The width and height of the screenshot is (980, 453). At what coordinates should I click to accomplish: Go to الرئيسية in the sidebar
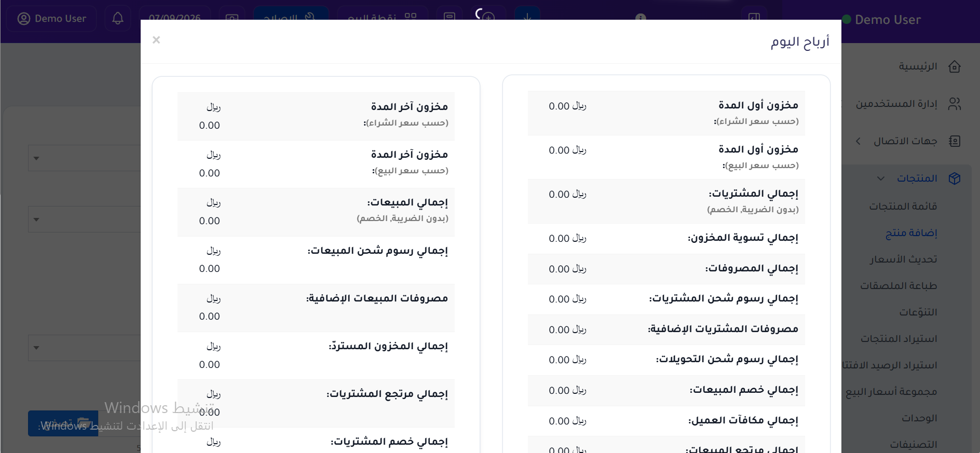click(918, 66)
